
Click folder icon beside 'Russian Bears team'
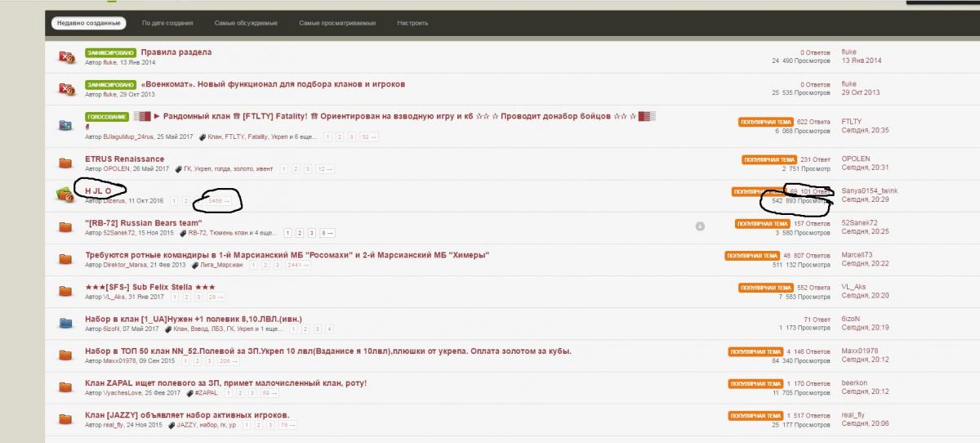66,226
